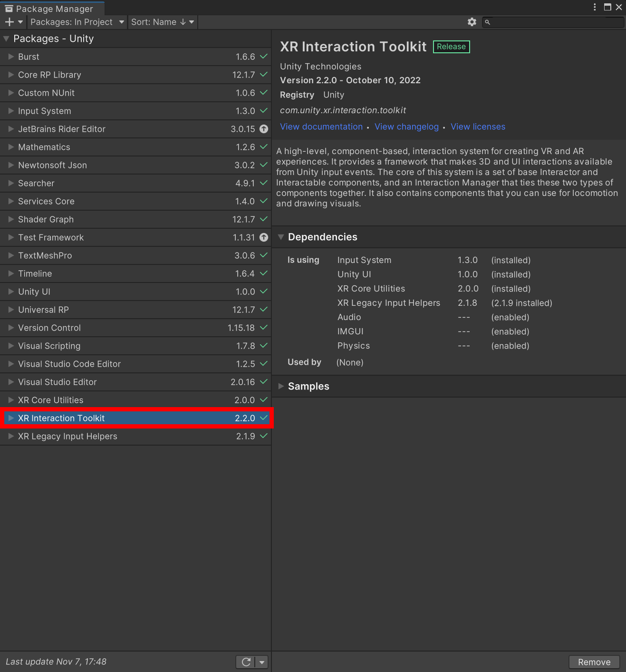Click the com.unity.xr.interaction.toolkit package ID

[x=343, y=110]
